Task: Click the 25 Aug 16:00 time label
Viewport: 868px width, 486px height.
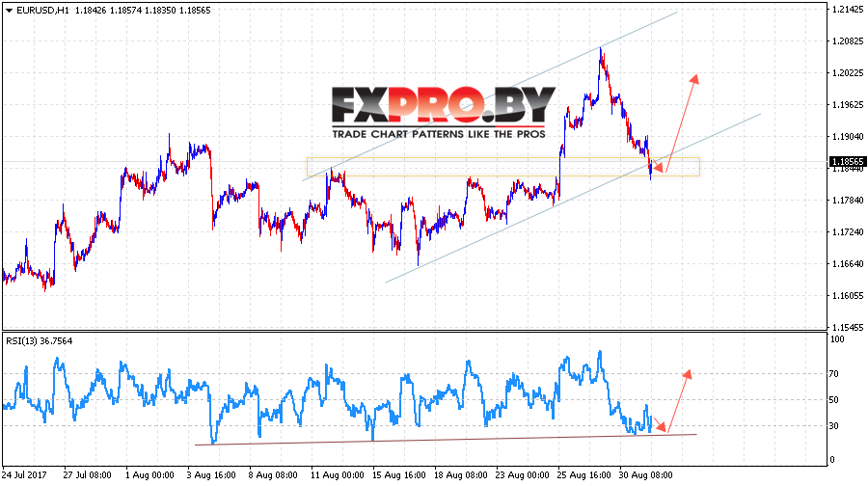Action: click(x=584, y=475)
